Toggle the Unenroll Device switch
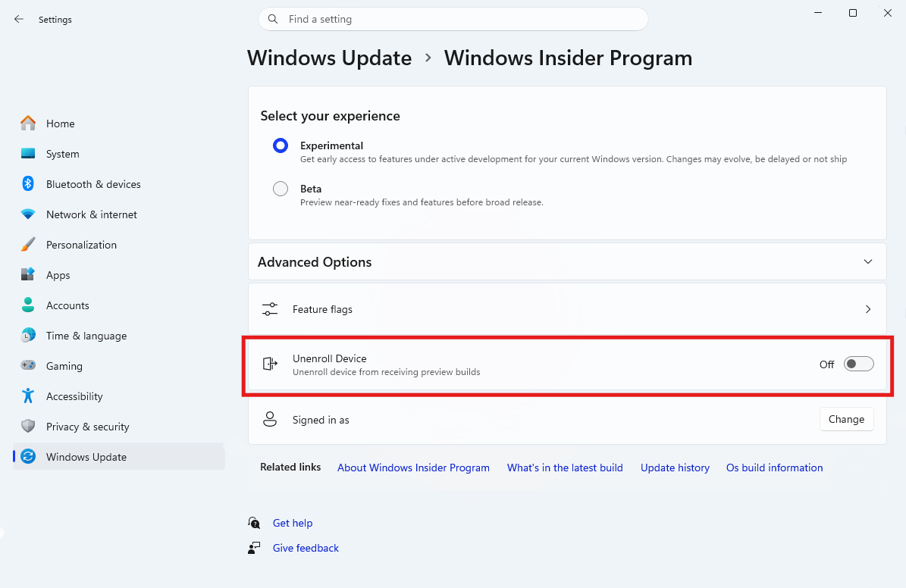The height and width of the screenshot is (588, 906). tap(859, 364)
